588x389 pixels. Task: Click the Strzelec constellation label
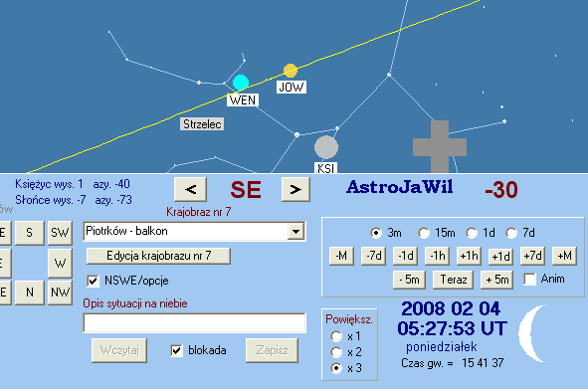click(x=202, y=124)
